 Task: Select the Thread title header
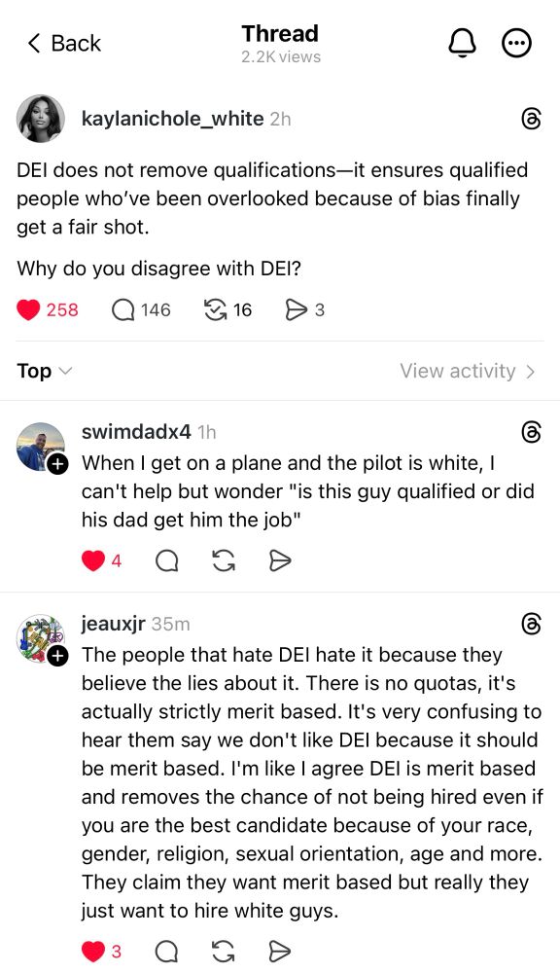(280, 33)
